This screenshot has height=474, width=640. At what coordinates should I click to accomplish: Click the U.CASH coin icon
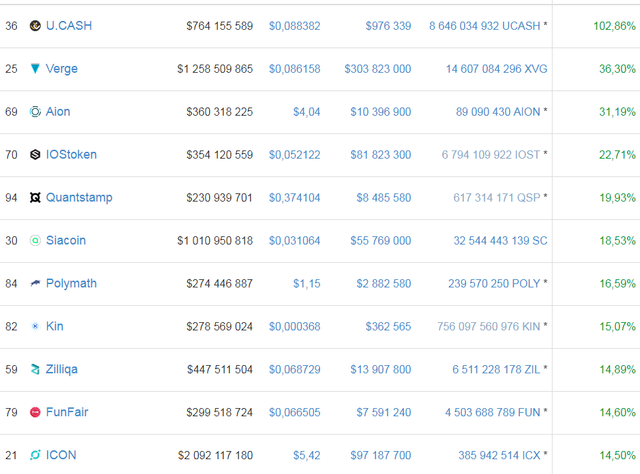click(35, 26)
